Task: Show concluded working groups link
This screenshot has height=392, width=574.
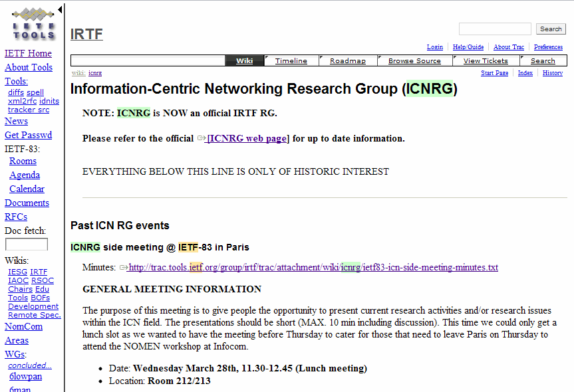Action: click(30, 365)
